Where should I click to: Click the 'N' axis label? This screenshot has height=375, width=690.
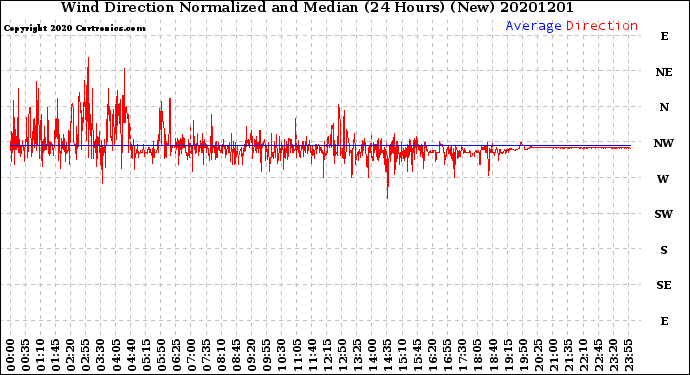[x=664, y=107]
